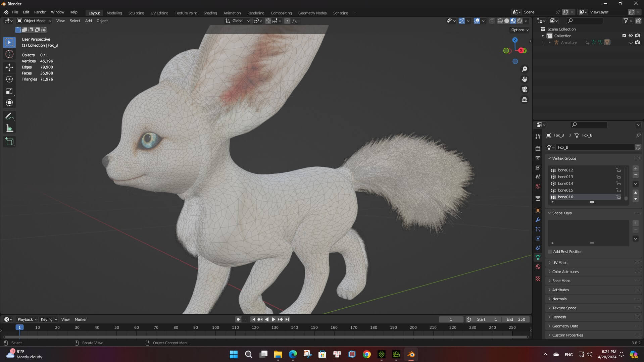Click the blue Z axis gizmo ball

coord(515,40)
